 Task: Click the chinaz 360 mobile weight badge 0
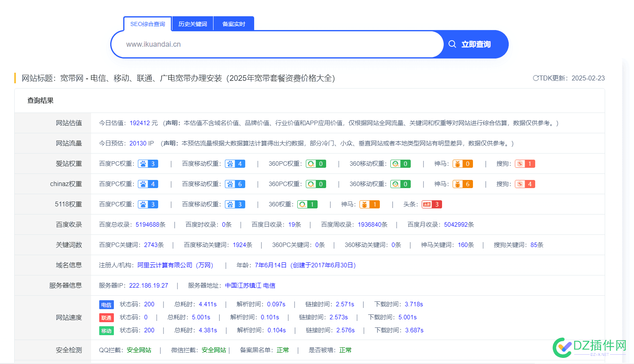point(401,184)
